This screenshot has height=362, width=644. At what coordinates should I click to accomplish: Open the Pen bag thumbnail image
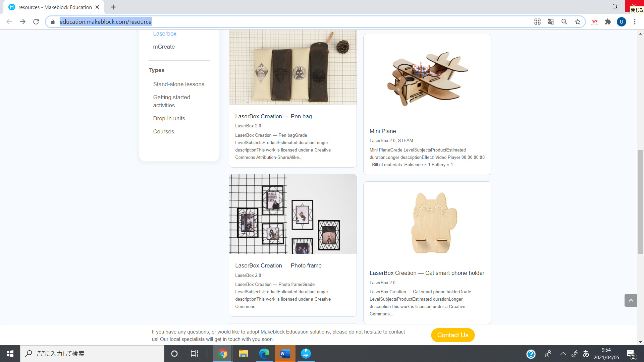[x=293, y=67]
